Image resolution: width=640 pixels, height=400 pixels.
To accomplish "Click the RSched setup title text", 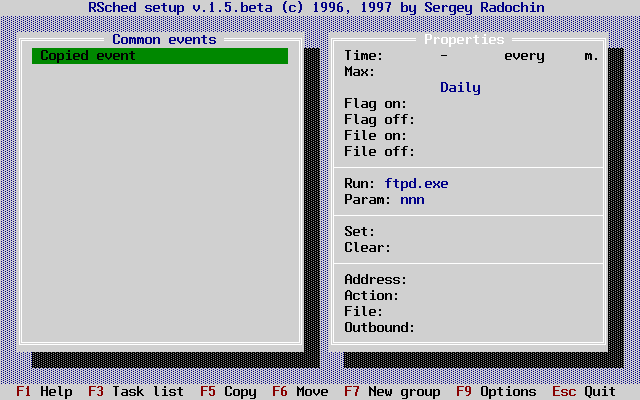I will [316, 7].
